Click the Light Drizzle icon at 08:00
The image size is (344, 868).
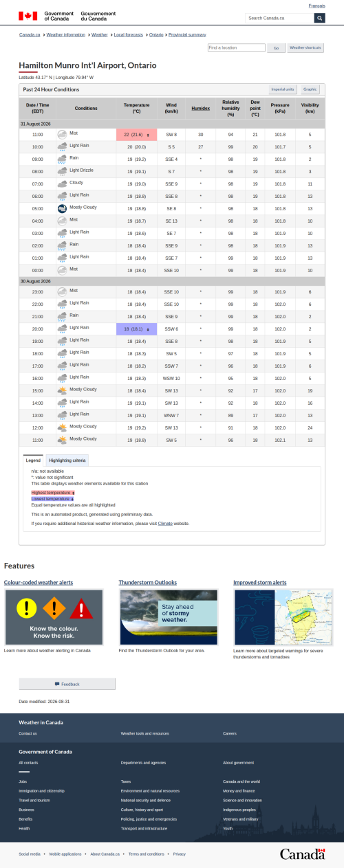[x=62, y=171]
